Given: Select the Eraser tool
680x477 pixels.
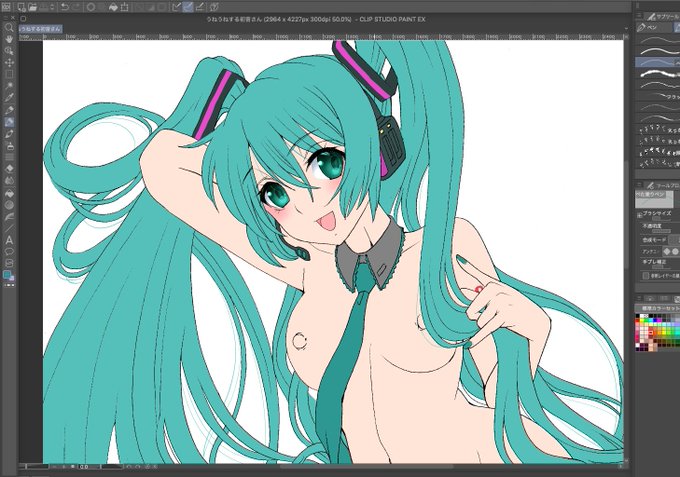Looking at the screenshot, I should tap(9, 169).
